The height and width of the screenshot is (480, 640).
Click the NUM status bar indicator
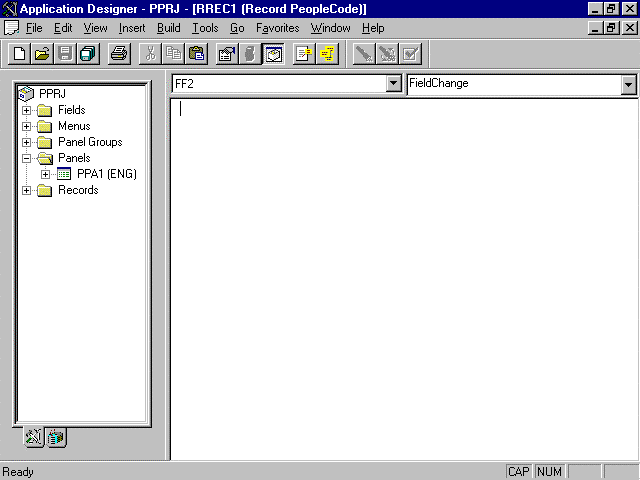pyautogui.click(x=549, y=472)
